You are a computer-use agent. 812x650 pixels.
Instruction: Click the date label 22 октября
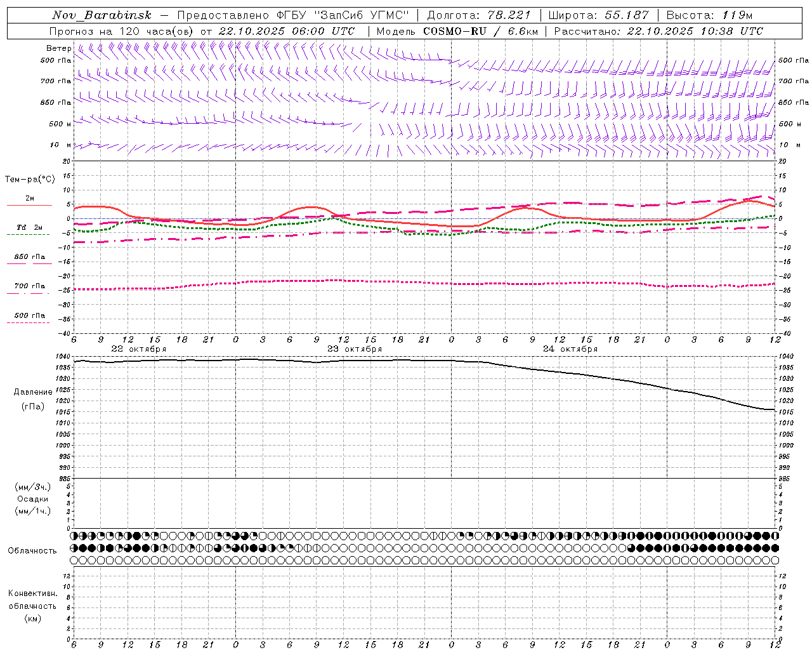(139, 349)
